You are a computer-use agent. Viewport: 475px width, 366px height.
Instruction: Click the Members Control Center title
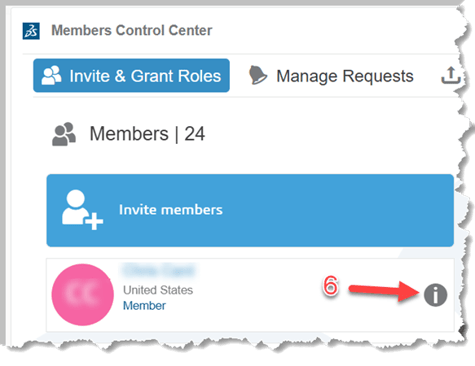132,30
